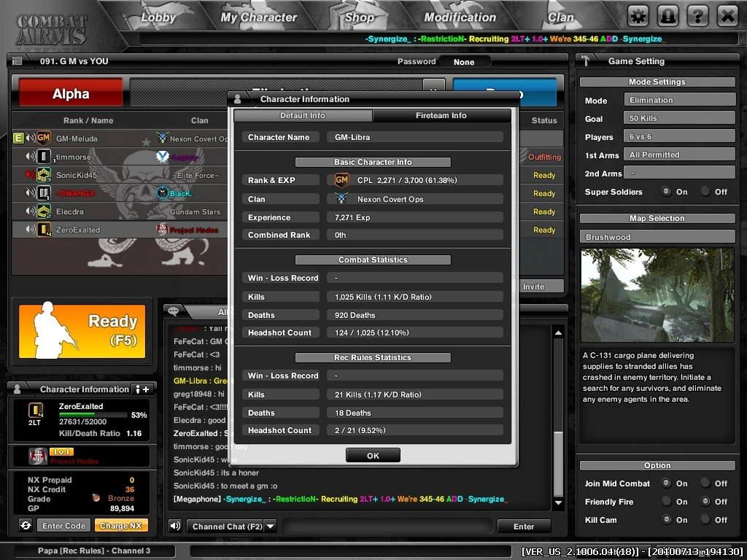Viewport: 747px width, 560px height.
Task: Open the Modification tab
Action: pyautogui.click(x=460, y=17)
